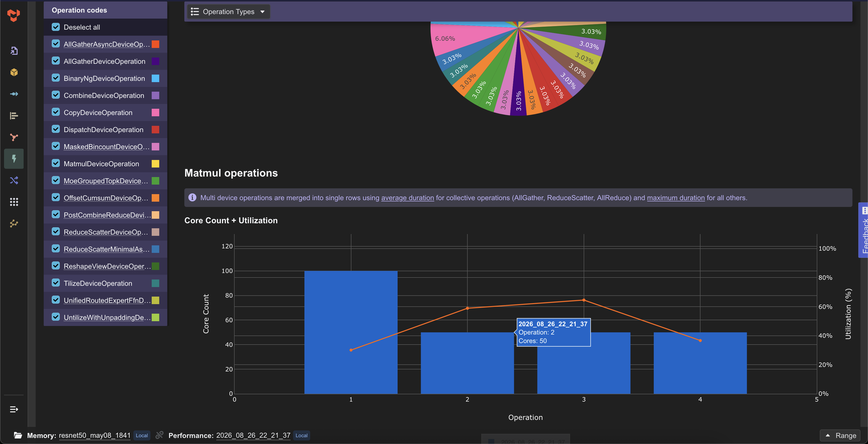Click the utilization line point at operation 3
868x444 pixels.
click(584, 300)
